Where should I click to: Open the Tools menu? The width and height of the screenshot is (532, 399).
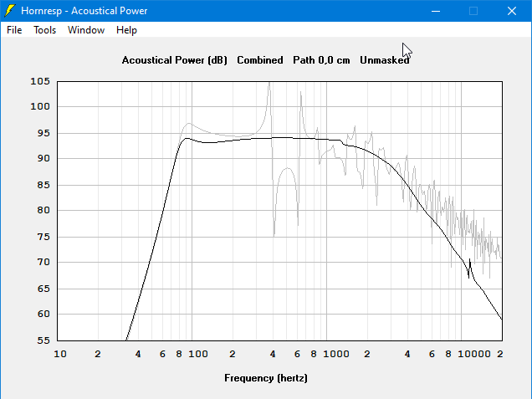coord(44,30)
